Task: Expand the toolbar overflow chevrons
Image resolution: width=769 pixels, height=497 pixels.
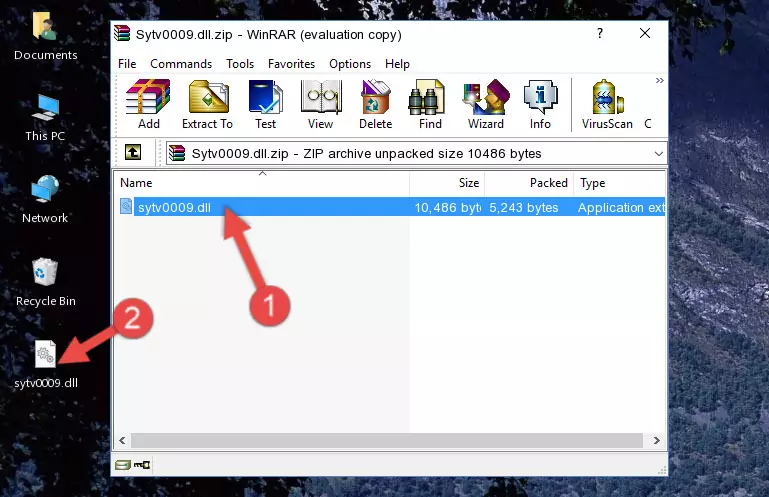Action: (x=660, y=80)
